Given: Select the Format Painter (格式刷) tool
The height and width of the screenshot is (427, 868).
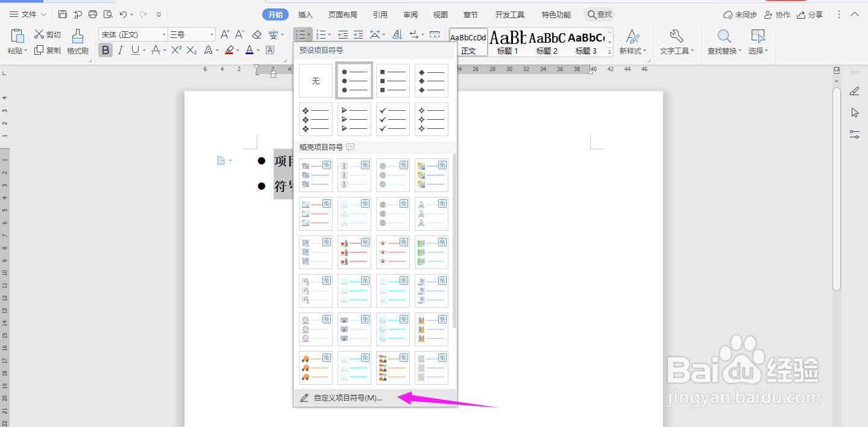Looking at the screenshot, I should [x=78, y=42].
